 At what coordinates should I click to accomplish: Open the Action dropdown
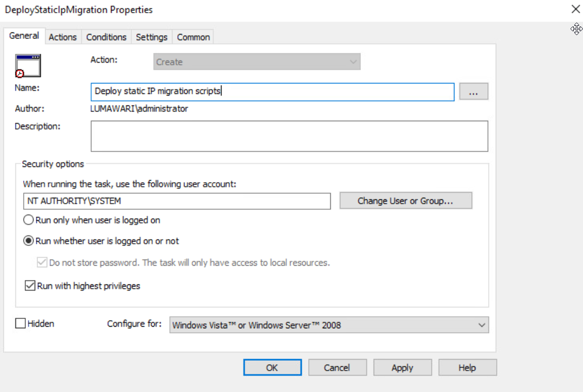coord(257,62)
